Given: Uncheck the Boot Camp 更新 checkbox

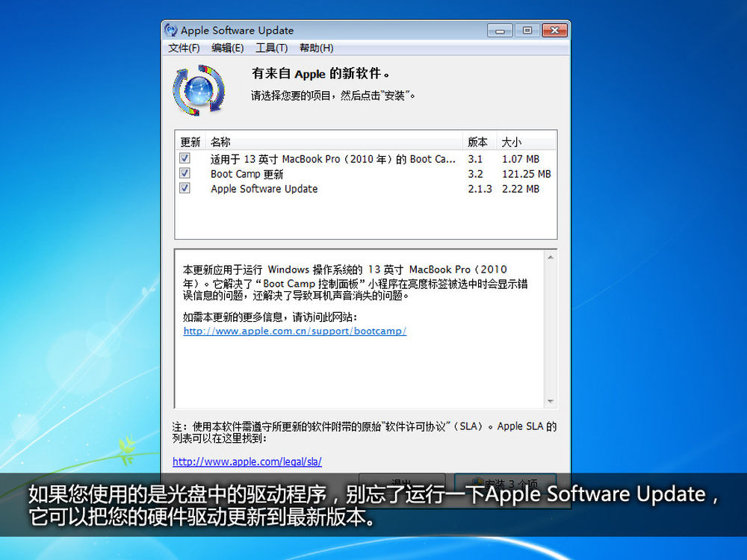Looking at the screenshot, I should [185, 173].
